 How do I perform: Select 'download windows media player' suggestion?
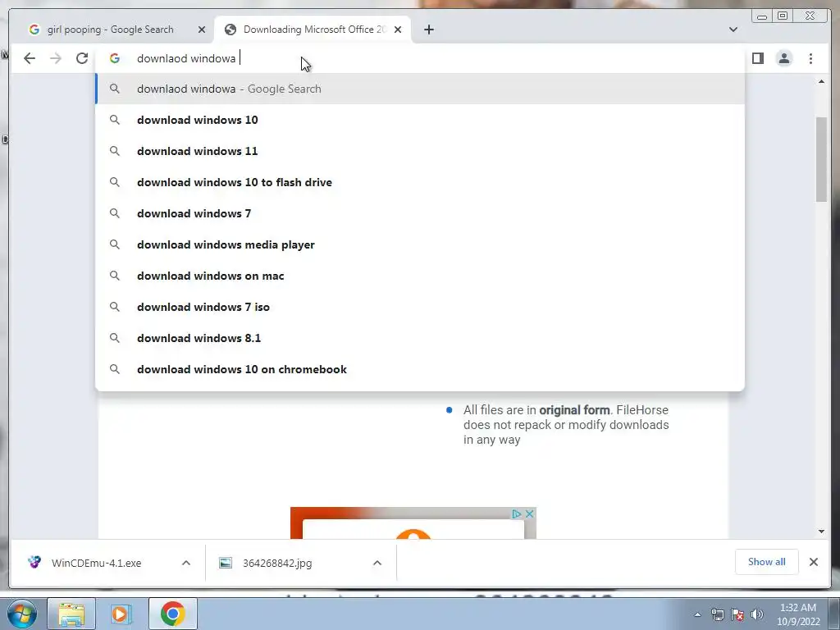[x=420, y=244]
